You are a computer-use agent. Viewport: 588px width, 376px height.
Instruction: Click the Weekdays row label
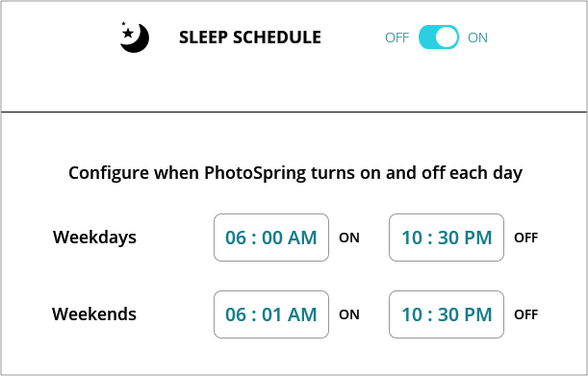[x=94, y=238]
